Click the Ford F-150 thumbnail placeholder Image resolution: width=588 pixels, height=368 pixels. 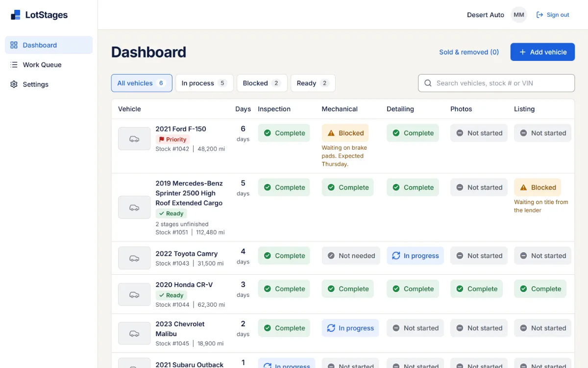point(134,139)
